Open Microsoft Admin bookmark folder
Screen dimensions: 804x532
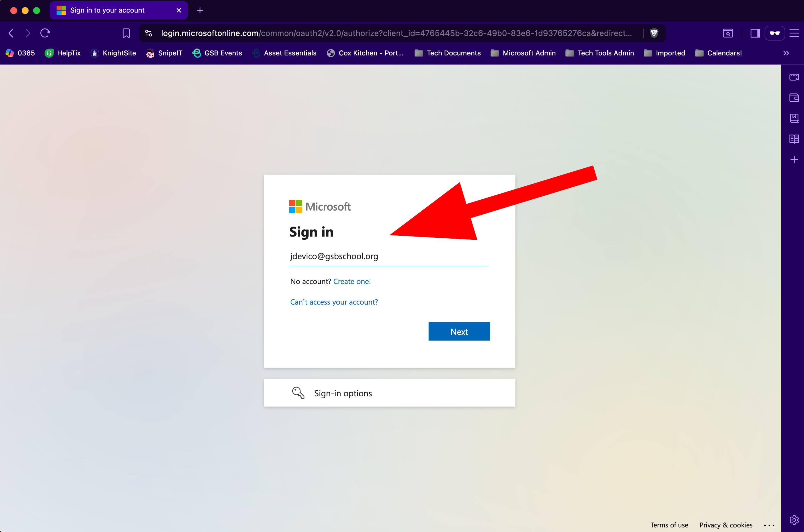click(x=523, y=53)
